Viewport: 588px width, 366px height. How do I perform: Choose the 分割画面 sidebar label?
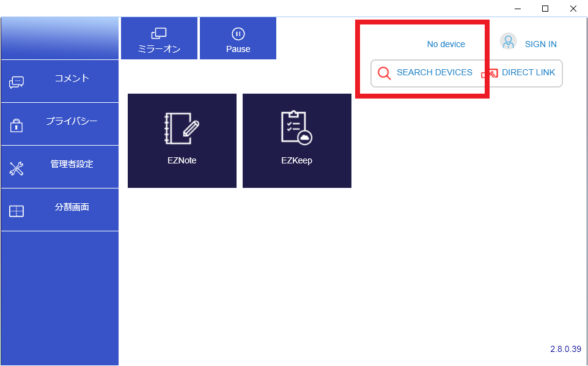(72, 207)
